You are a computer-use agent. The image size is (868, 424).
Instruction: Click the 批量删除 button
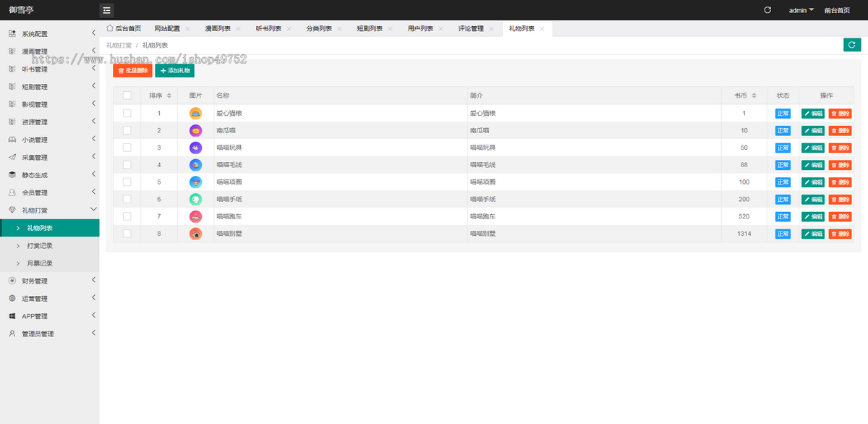tap(132, 70)
